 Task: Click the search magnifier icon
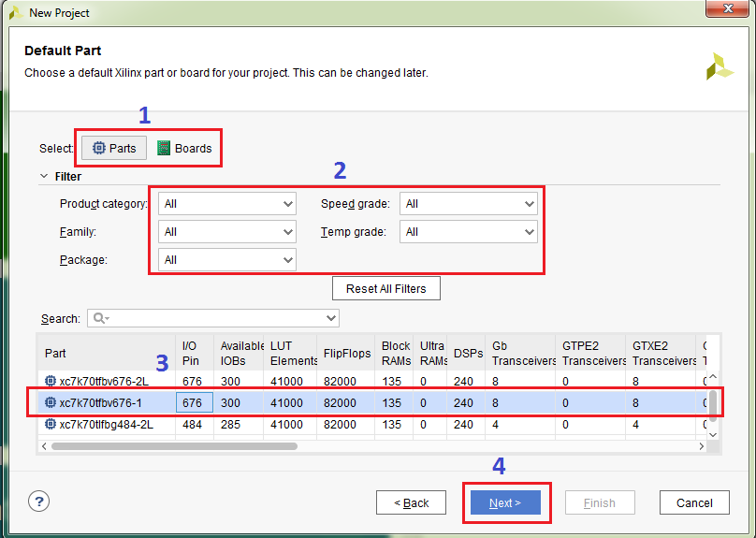99,318
